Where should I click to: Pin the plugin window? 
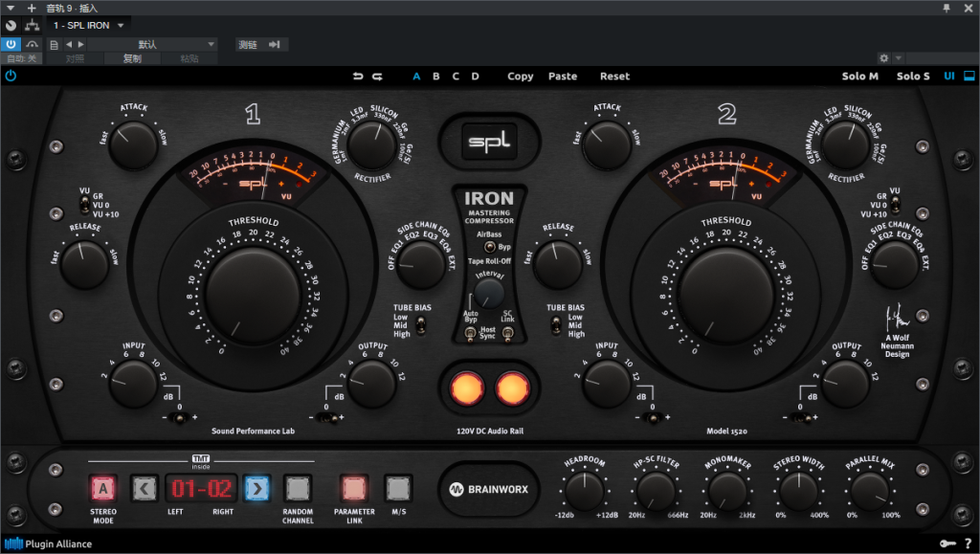(x=947, y=8)
